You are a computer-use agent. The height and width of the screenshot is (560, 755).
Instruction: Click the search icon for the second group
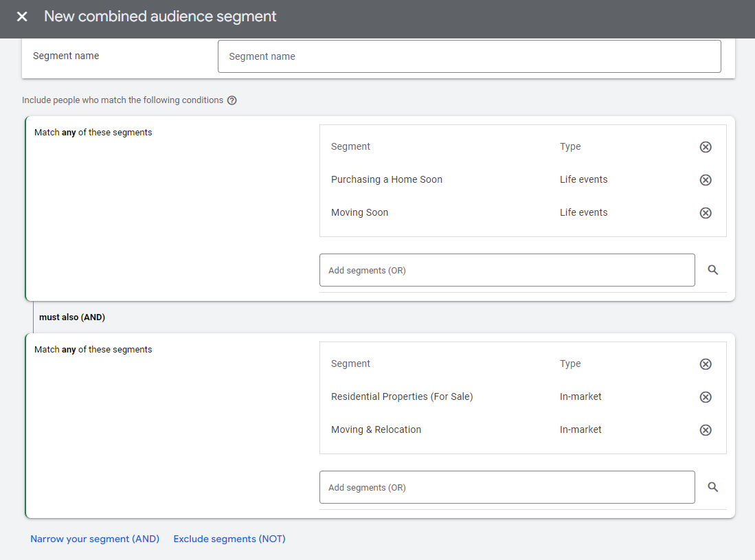point(712,486)
